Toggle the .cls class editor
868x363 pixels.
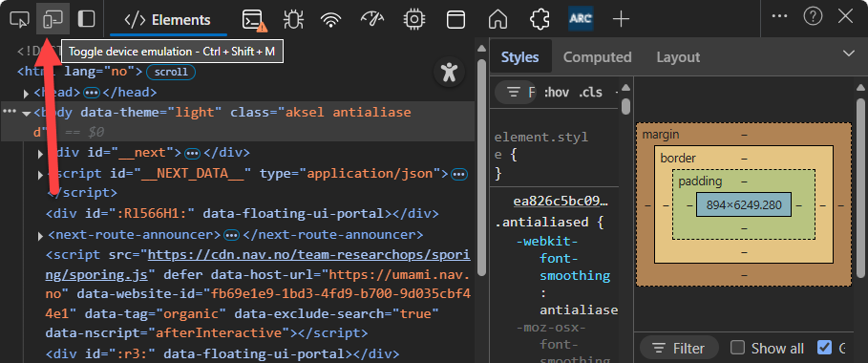coord(591,93)
